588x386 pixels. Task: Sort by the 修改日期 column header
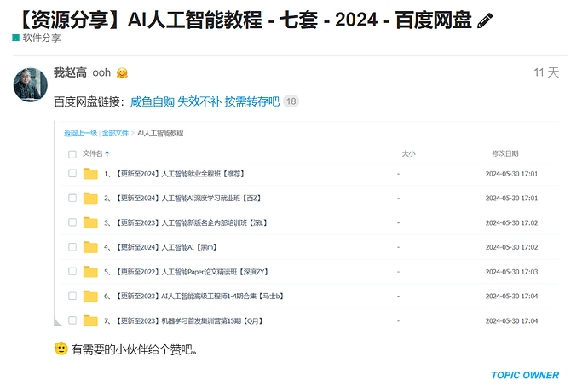click(504, 153)
